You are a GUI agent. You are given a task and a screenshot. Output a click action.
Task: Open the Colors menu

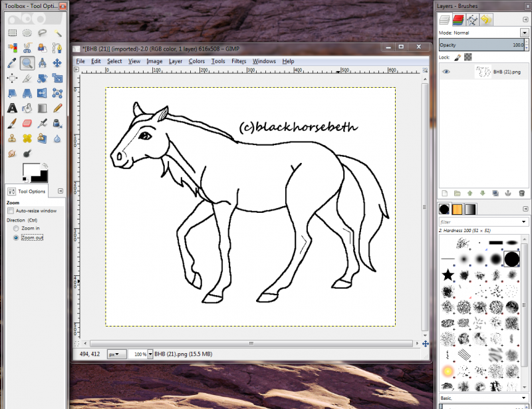[x=197, y=61]
